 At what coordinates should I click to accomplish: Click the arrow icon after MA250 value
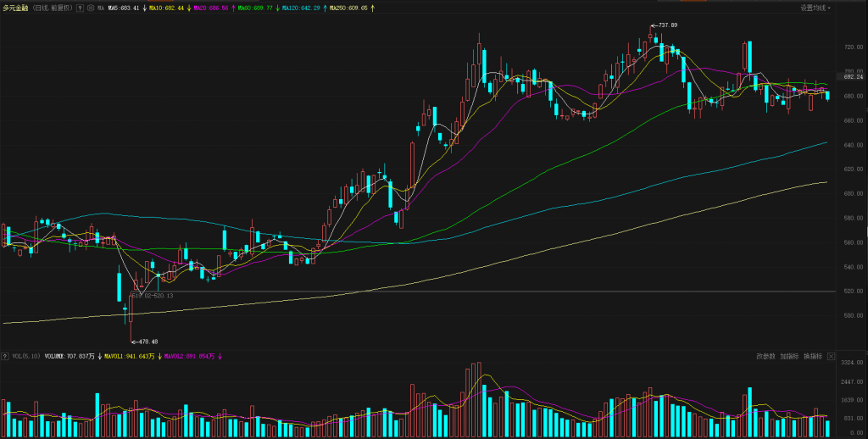coord(373,8)
